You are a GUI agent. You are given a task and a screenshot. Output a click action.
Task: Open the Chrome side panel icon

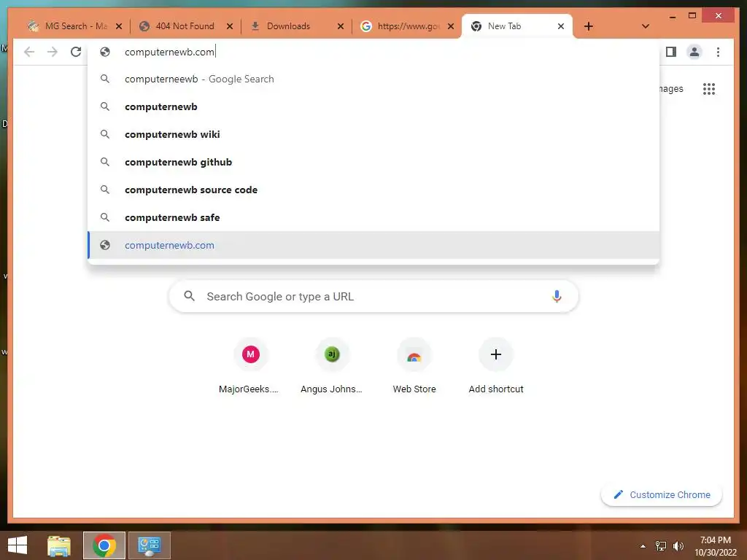[671, 52]
